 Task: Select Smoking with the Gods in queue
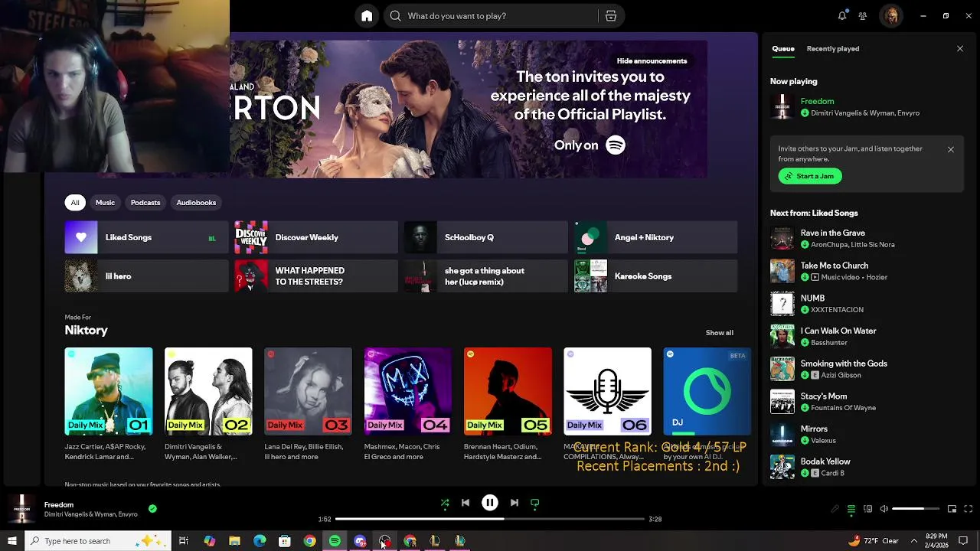pyautogui.click(x=867, y=369)
